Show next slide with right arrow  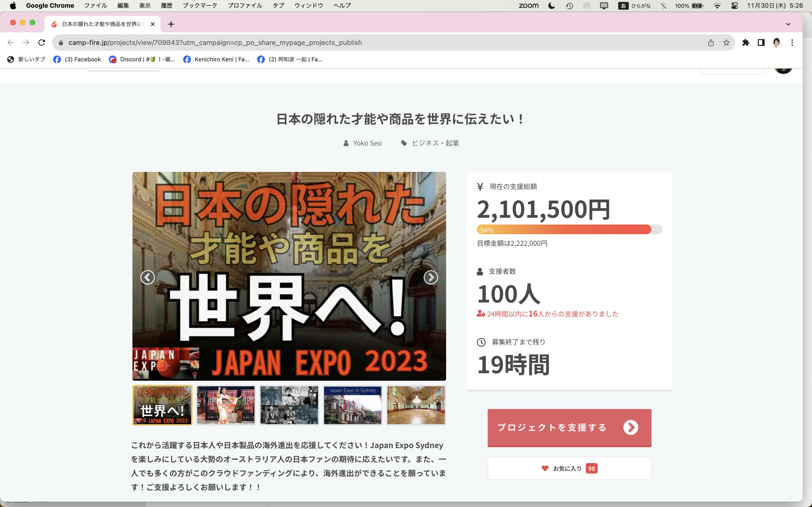coord(430,277)
